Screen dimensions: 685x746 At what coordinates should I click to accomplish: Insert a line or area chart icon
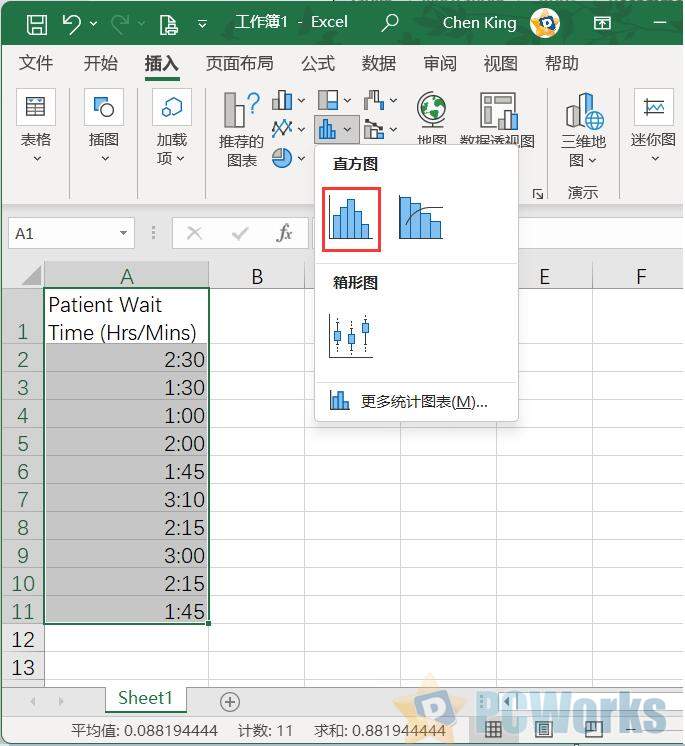(282, 128)
